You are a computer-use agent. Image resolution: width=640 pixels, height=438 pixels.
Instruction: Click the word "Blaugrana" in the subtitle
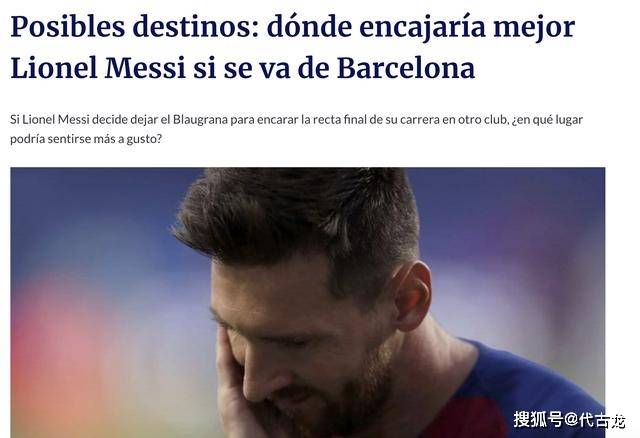(200, 120)
